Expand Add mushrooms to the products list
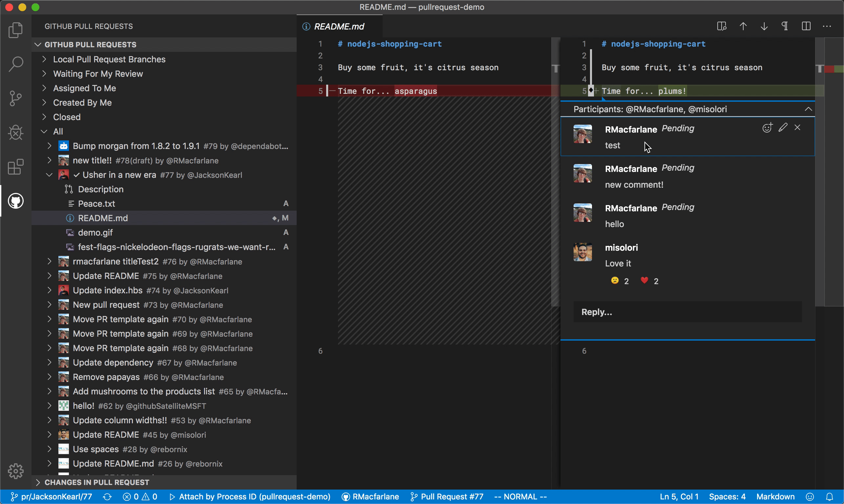Image resolution: width=844 pixels, height=504 pixels. (164, 391)
